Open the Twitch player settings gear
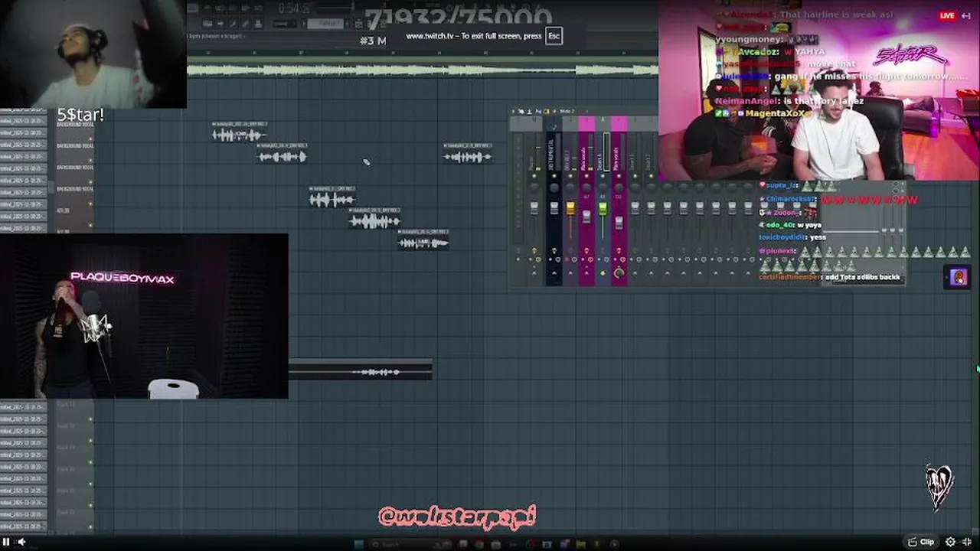Viewport: 980px width, 551px height. [950, 542]
